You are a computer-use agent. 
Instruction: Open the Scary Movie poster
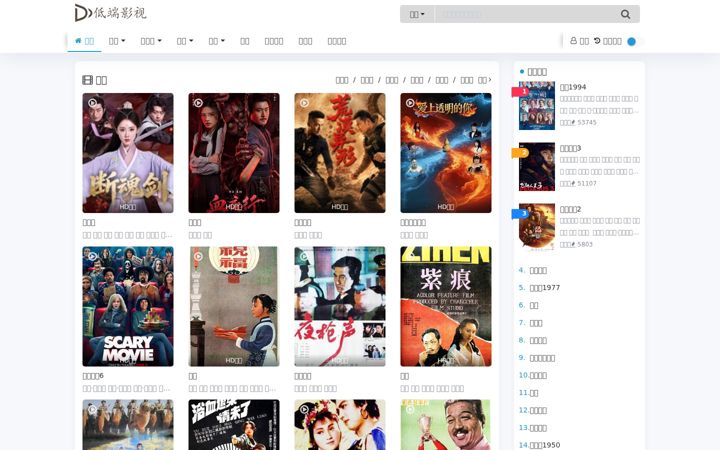(128, 306)
